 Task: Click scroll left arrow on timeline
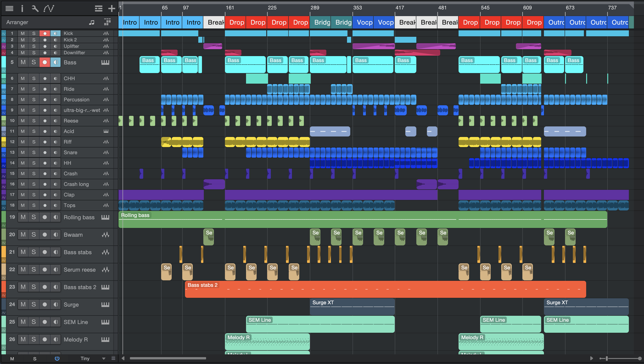pyautogui.click(x=123, y=358)
